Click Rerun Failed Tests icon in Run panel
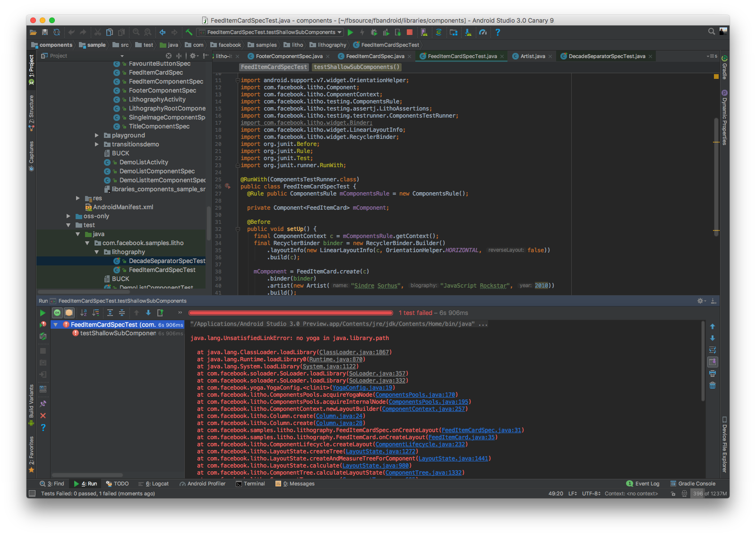This screenshot has width=756, height=536. (x=43, y=324)
